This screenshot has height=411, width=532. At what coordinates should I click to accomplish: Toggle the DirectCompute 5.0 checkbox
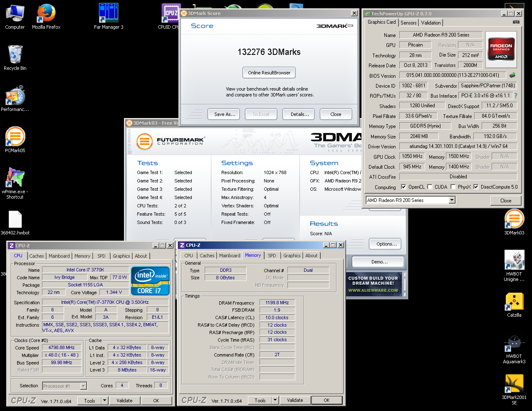point(476,187)
